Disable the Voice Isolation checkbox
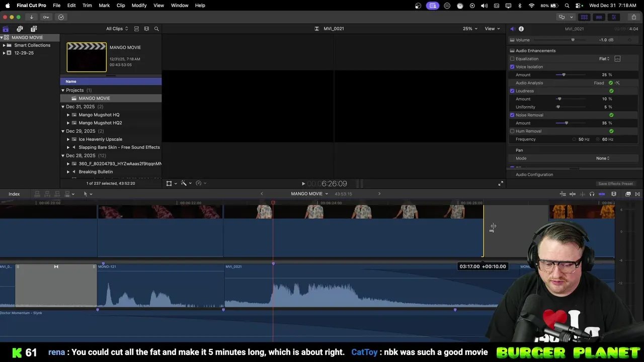Image resolution: width=644 pixels, height=362 pixels. point(512,67)
